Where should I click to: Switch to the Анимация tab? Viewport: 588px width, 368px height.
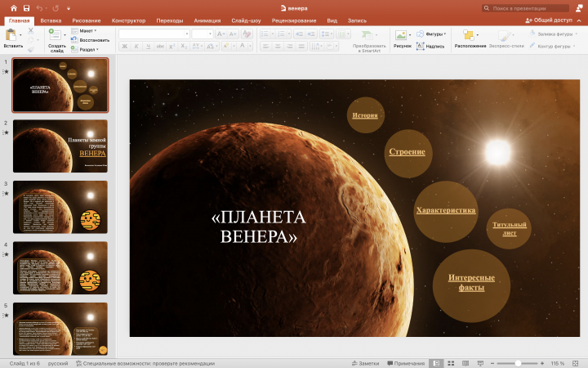tap(207, 19)
